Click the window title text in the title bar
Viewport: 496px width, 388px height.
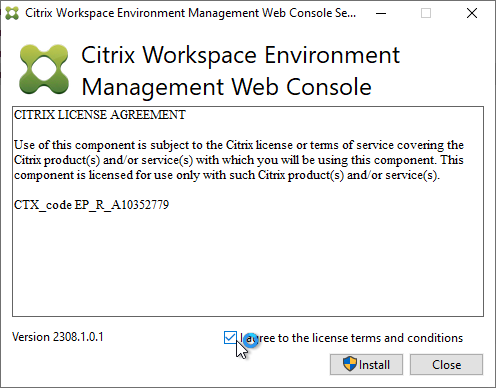pos(191,13)
